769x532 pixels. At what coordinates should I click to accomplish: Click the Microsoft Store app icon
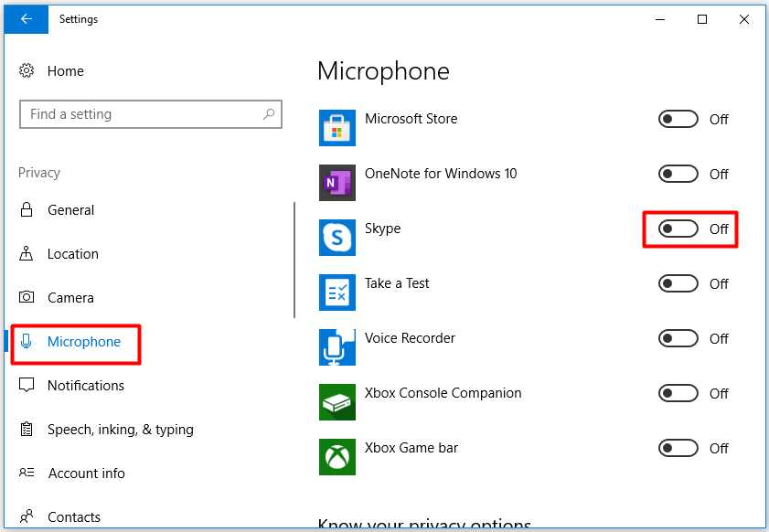[x=337, y=128]
